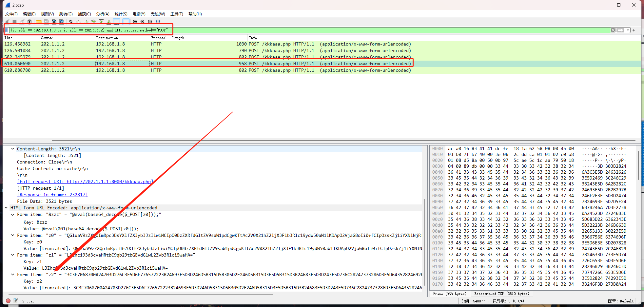Viewport: 644px width, 307px height.
Task: Open the 统计(S) menu
Action: tap(121, 14)
